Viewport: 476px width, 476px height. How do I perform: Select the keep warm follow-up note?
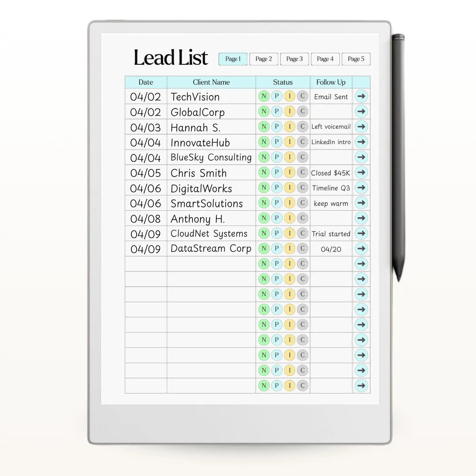331,203
